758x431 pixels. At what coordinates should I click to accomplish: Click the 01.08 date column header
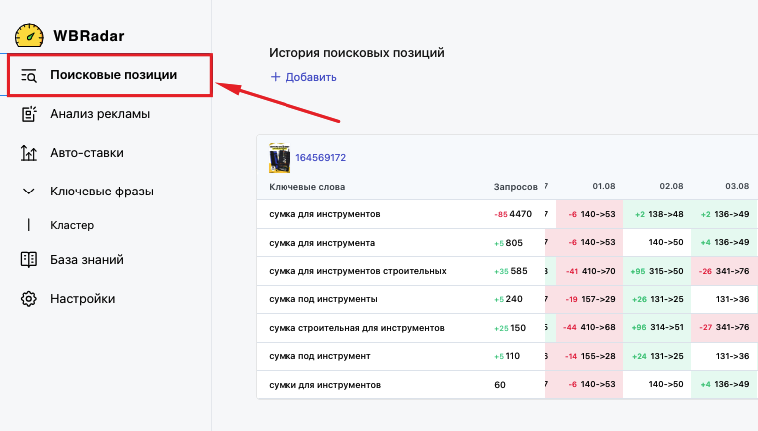[604, 186]
